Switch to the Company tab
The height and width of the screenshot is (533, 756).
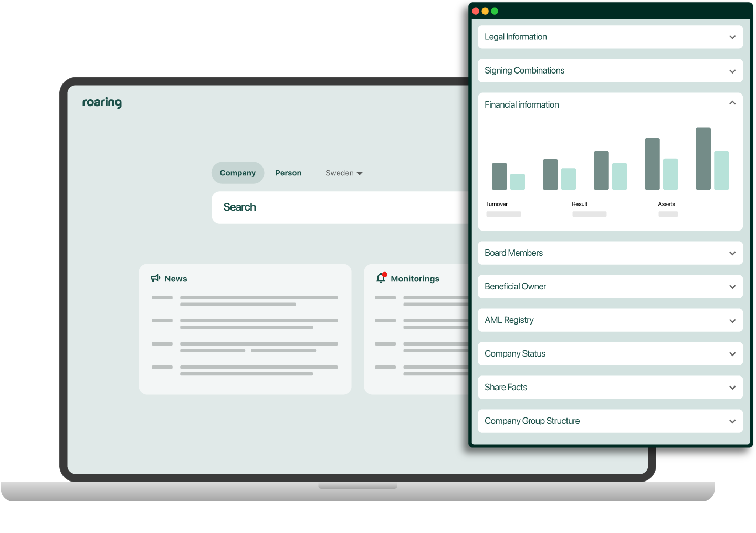pos(237,173)
